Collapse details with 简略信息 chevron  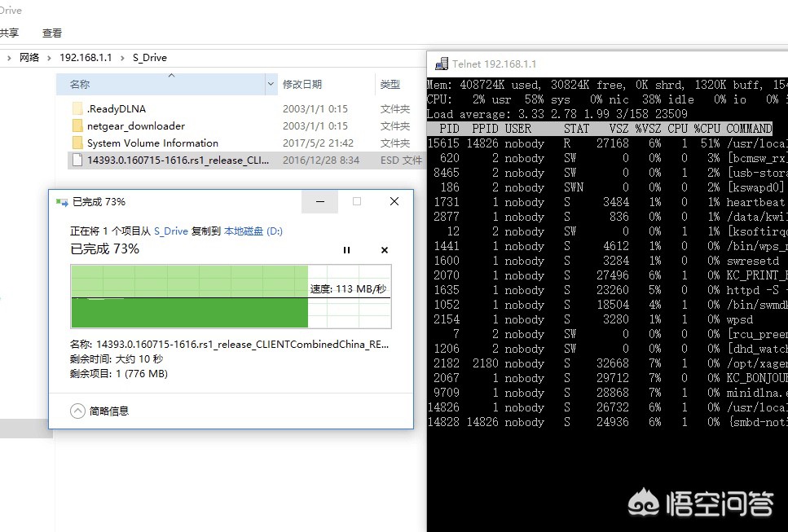(77, 411)
